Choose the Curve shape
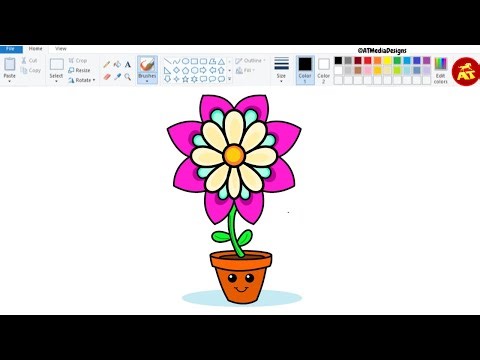 pyautogui.click(x=176, y=61)
